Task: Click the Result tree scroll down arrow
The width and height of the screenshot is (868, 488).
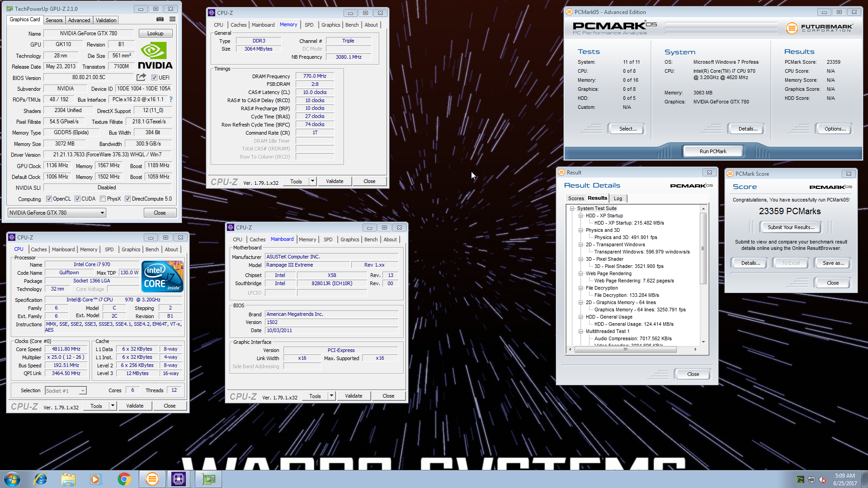Action: 703,342
